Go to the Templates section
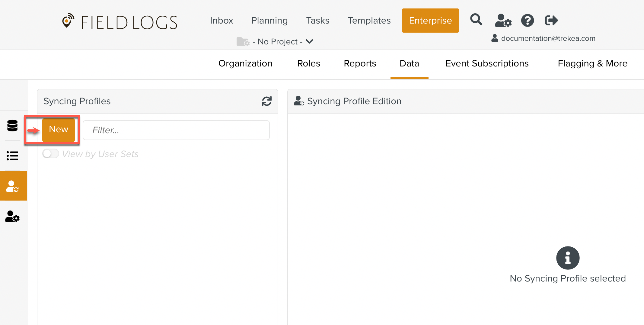Screen dimensions: 644x325 [369, 21]
